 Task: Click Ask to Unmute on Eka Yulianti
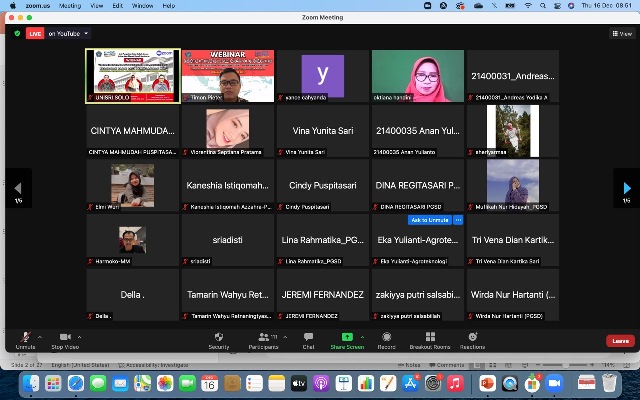click(x=430, y=220)
